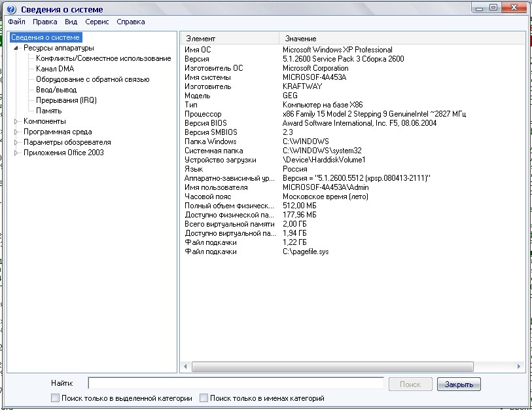The image size is (532, 410).
Task: Open the Файл menu
Action: click(17, 22)
